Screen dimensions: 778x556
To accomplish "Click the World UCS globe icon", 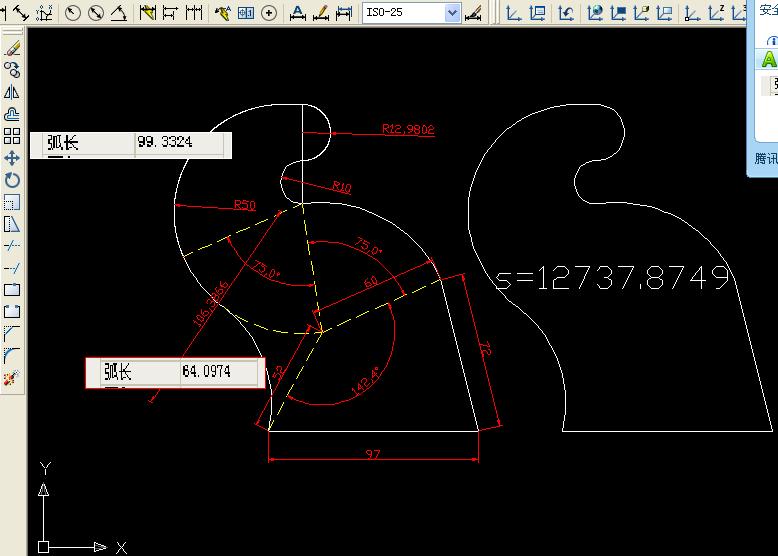I will coord(595,12).
